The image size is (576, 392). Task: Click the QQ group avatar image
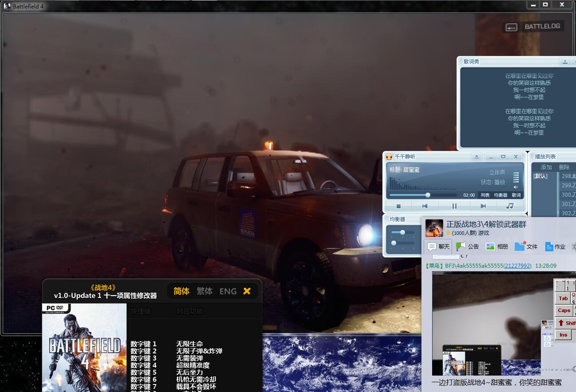tap(434, 228)
